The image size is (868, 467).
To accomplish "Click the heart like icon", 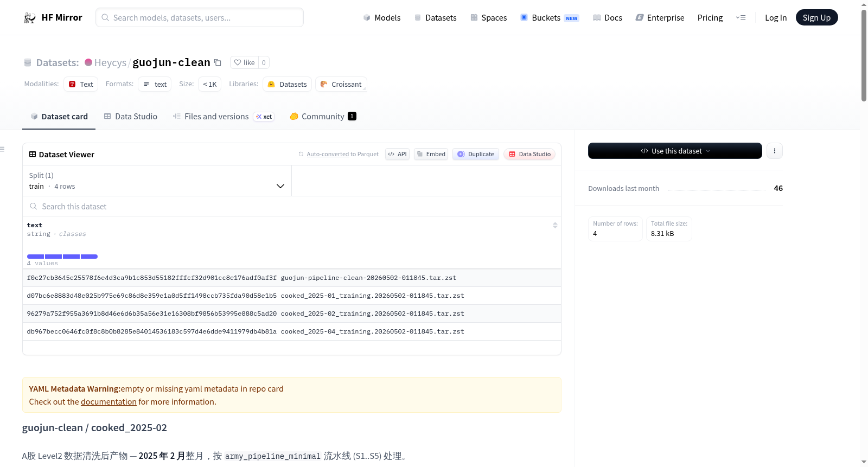I will [238, 62].
